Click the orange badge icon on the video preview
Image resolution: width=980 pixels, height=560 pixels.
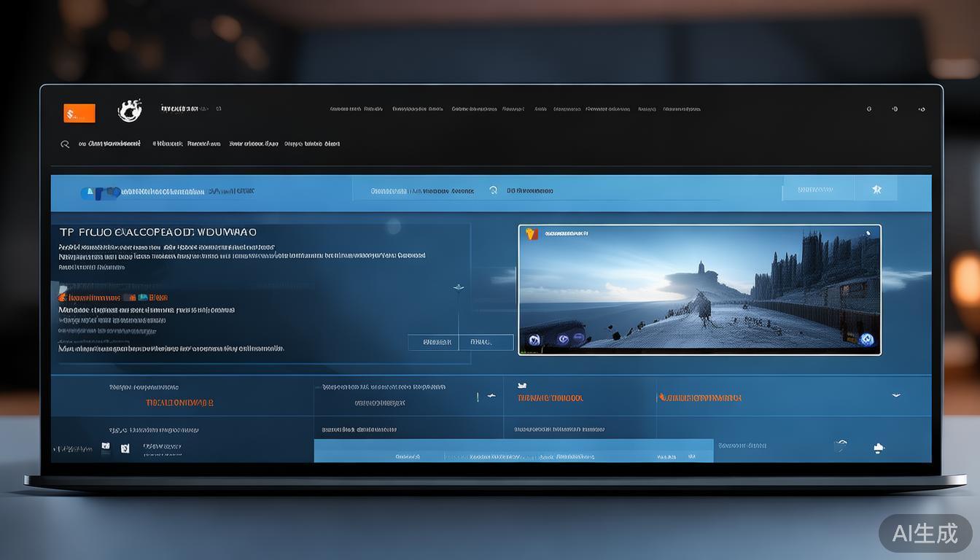point(531,234)
